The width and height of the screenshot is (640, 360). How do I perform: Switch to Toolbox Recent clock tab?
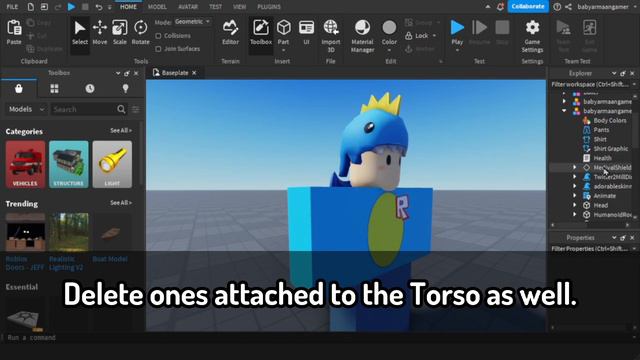90,89
